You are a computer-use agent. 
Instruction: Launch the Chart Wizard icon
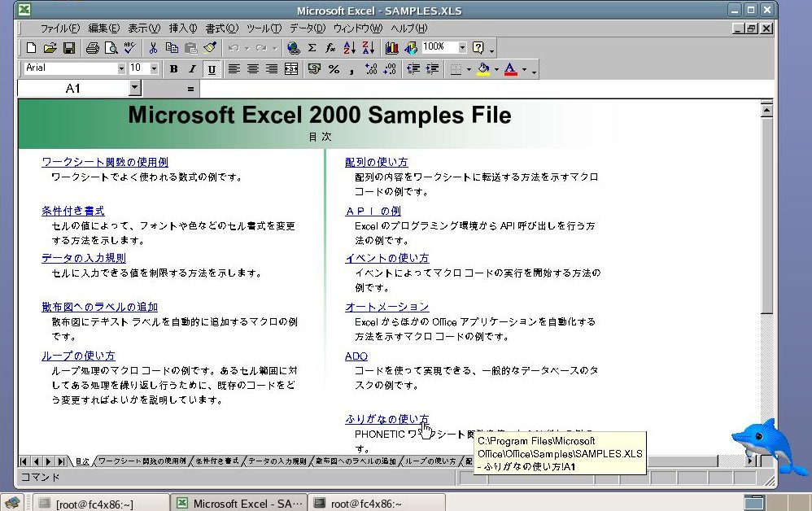pyautogui.click(x=392, y=48)
